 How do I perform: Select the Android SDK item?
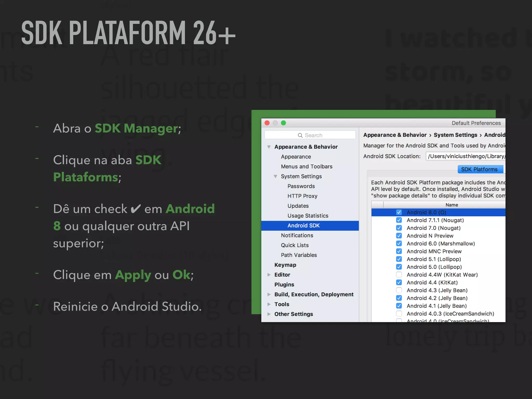(310, 226)
